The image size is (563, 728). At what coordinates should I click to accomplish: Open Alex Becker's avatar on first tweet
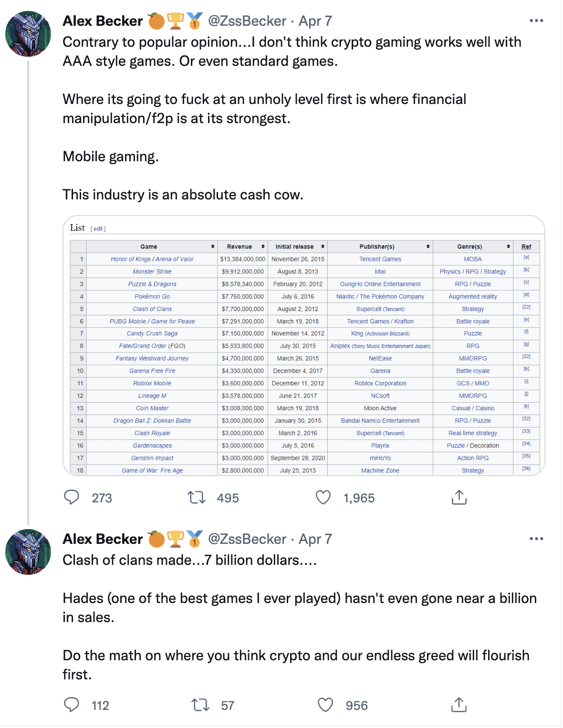(x=28, y=34)
